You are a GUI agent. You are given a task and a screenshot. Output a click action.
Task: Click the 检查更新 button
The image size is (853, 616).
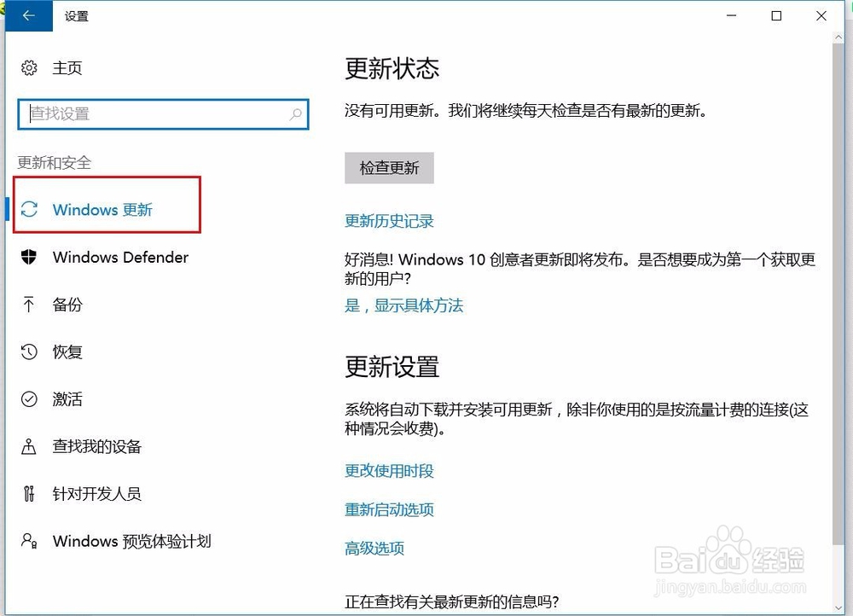click(390, 167)
